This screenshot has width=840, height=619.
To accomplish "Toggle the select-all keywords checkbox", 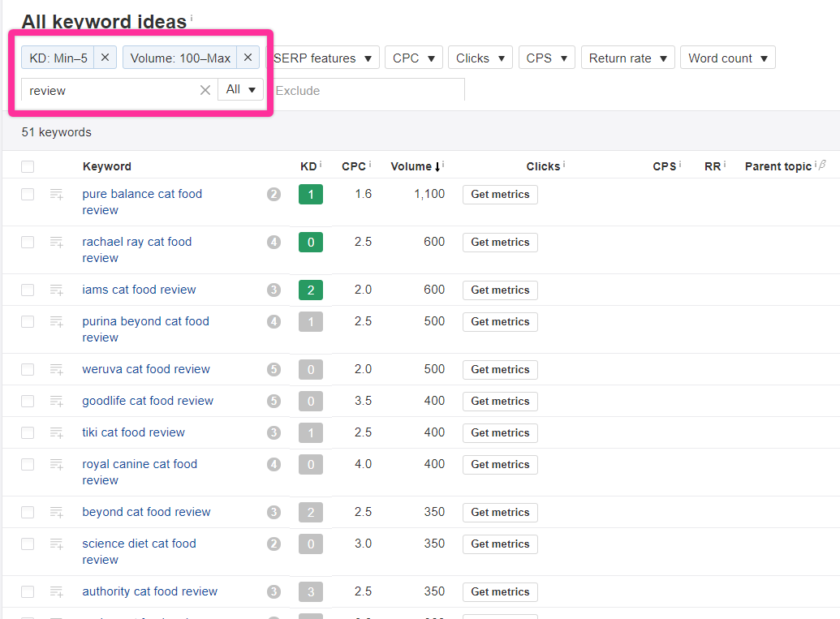I will 28,166.
